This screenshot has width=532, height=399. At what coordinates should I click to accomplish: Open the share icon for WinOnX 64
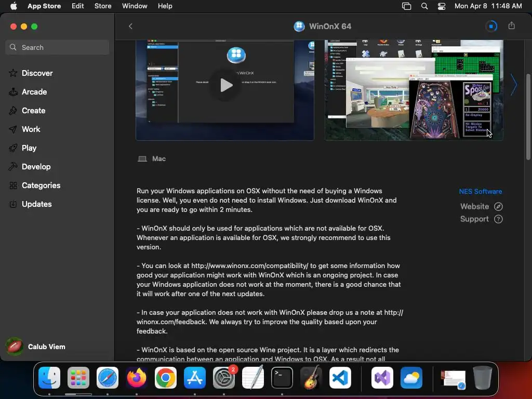(x=512, y=26)
